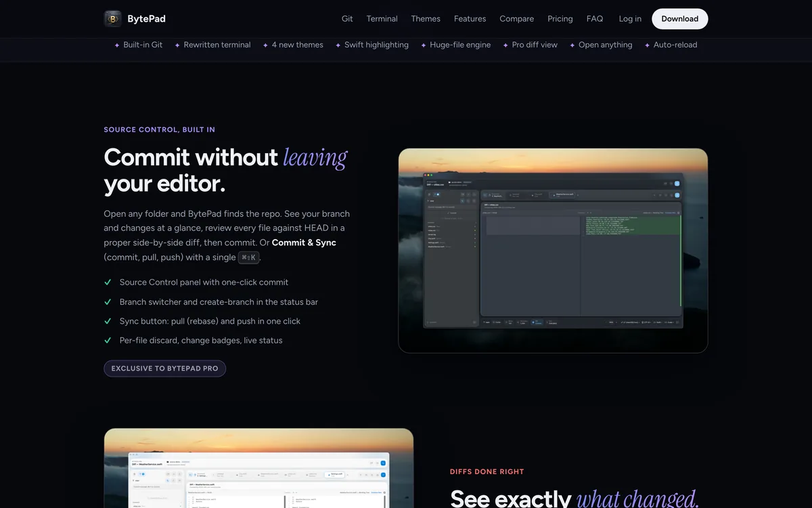
Task: Click Per-file discard, change badges text
Action: tap(201, 340)
